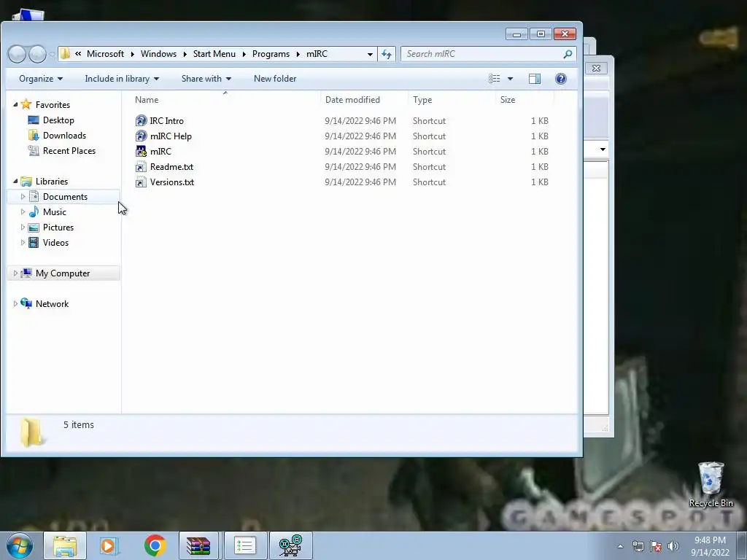Click the Action Center flag tray icon
The width and height of the screenshot is (747, 560).
[656, 546]
